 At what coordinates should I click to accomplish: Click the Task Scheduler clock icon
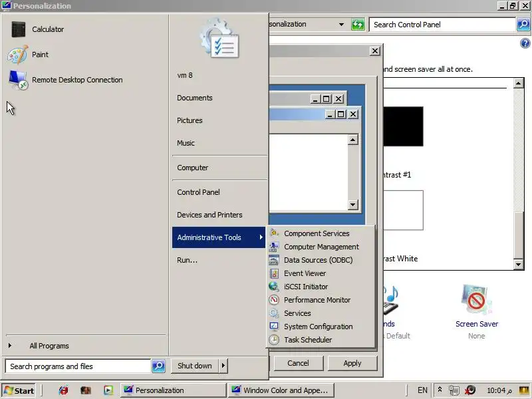tap(274, 340)
